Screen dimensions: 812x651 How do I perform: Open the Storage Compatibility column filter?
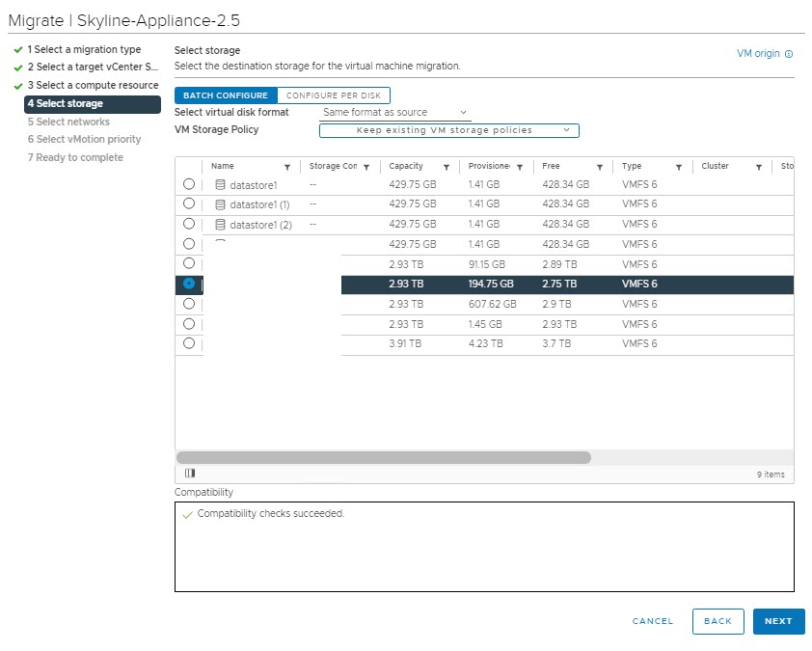tap(366, 167)
